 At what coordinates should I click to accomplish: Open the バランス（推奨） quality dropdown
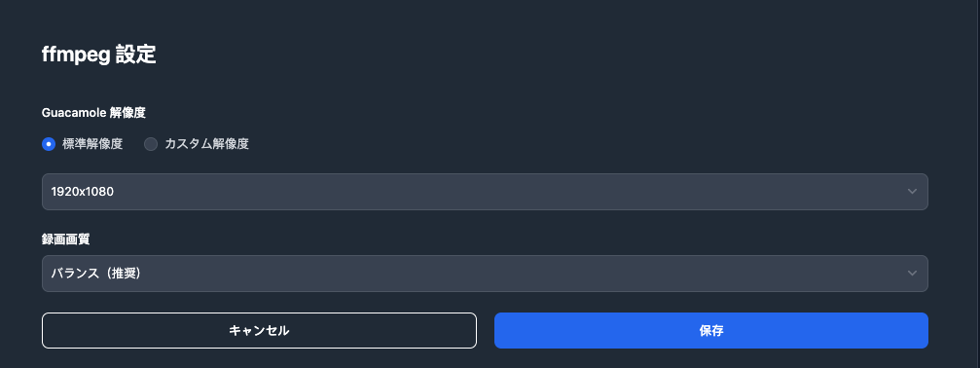point(485,273)
